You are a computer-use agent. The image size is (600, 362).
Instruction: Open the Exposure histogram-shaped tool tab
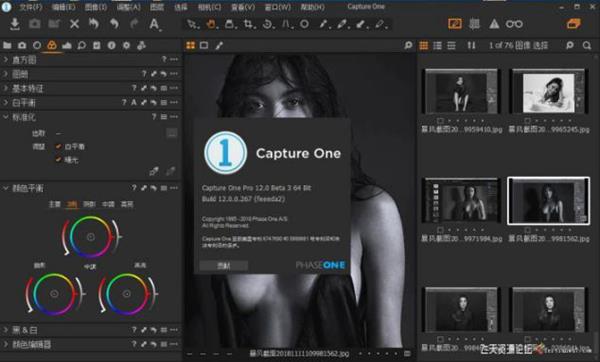coord(67,46)
